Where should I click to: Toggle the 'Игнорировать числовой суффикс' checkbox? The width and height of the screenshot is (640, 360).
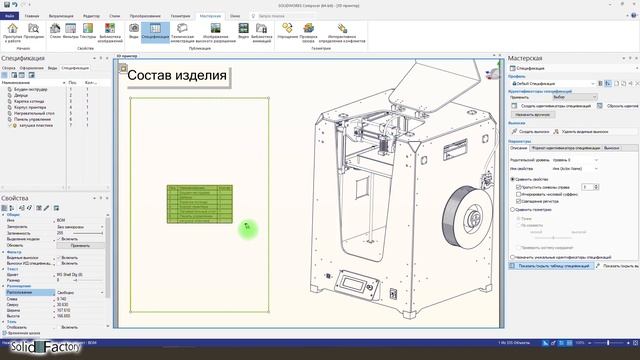pyautogui.click(x=518, y=194)
